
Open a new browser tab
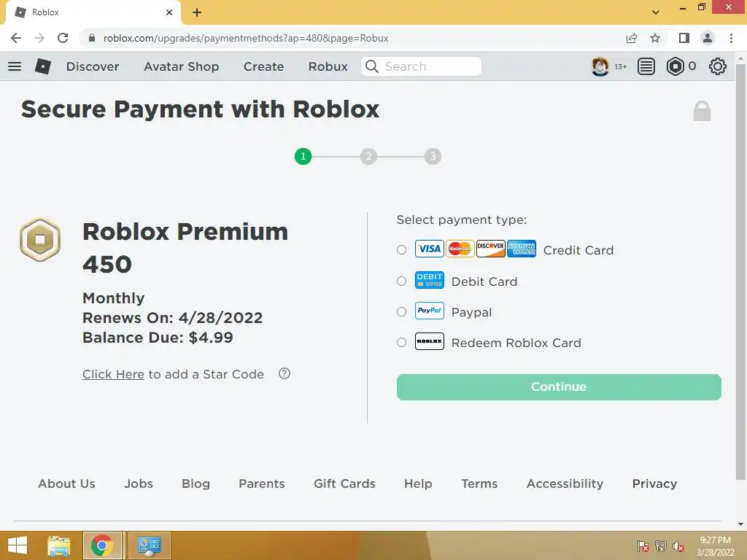[197, 12]
